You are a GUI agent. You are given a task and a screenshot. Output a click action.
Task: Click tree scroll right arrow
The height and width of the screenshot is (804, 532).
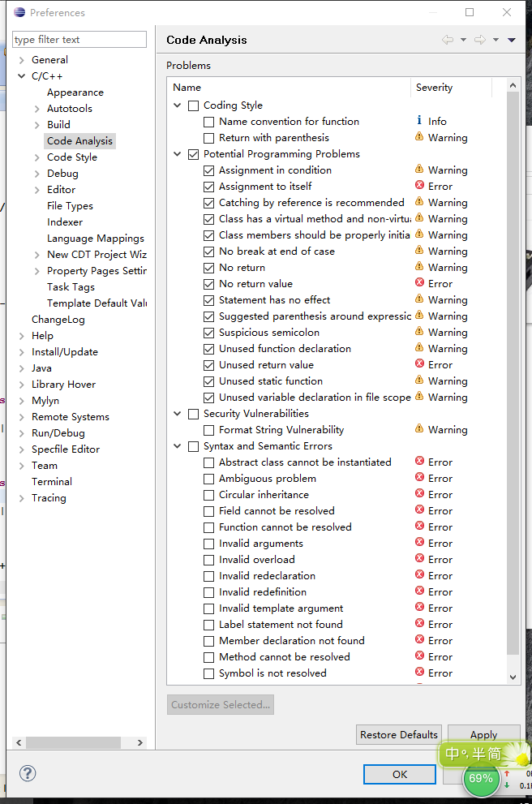coord(140,742)
